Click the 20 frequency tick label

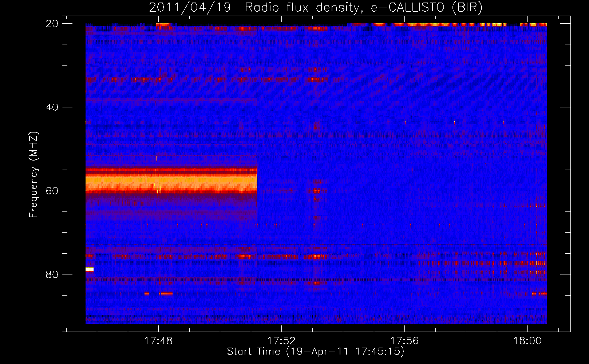[52, 24]
